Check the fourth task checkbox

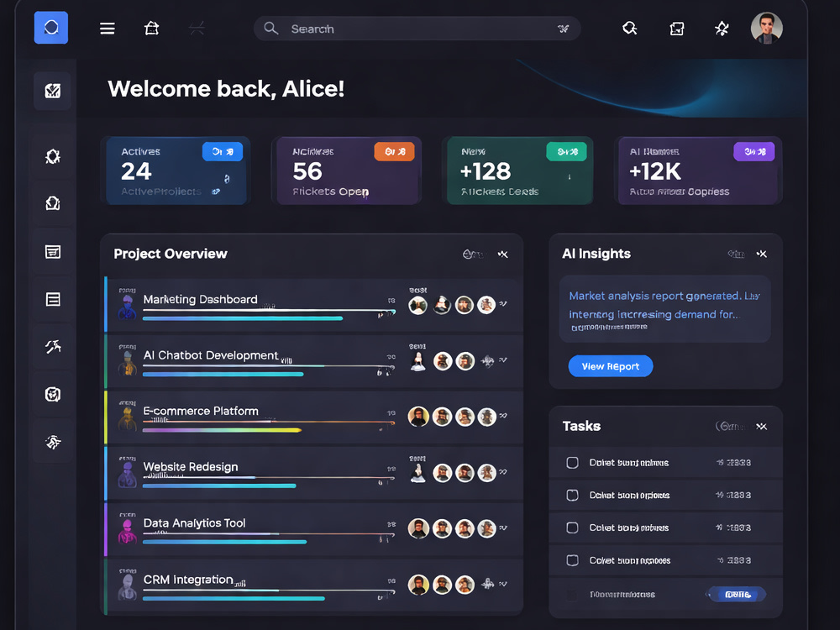tap(572, 560)
